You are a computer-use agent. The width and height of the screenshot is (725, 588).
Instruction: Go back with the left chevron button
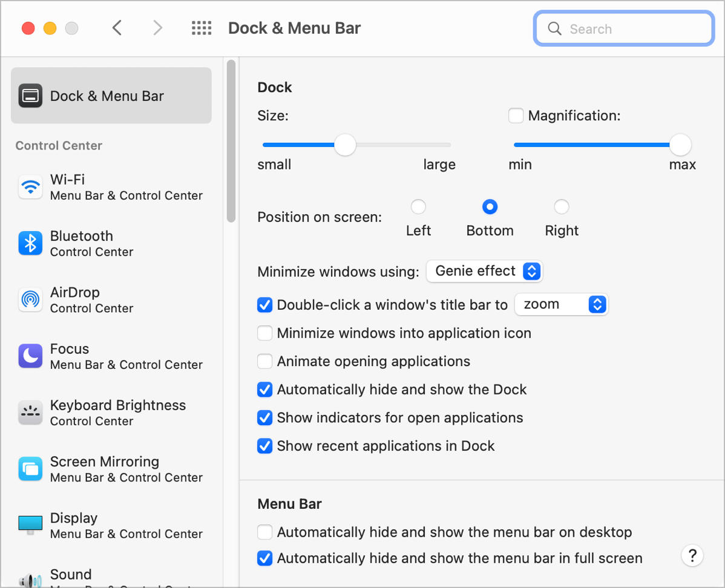[x=117, y=28]
